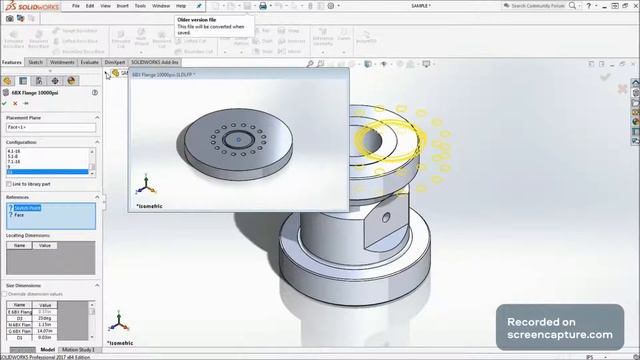Click the large green OK checkmark in viewport corner
The image size is (640, 360).
click(605, 77)
